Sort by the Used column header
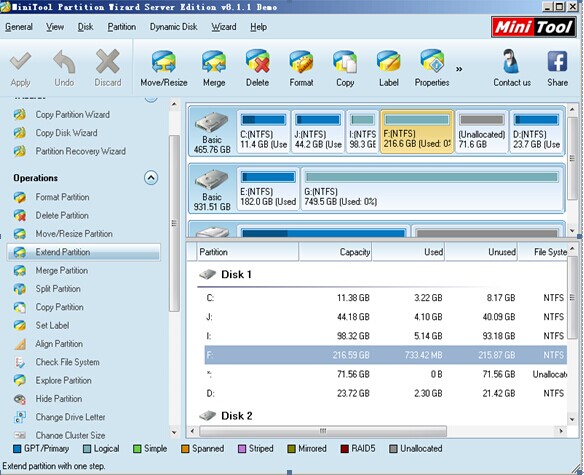The width and height of the screenshot is (584, 475). 408,252
